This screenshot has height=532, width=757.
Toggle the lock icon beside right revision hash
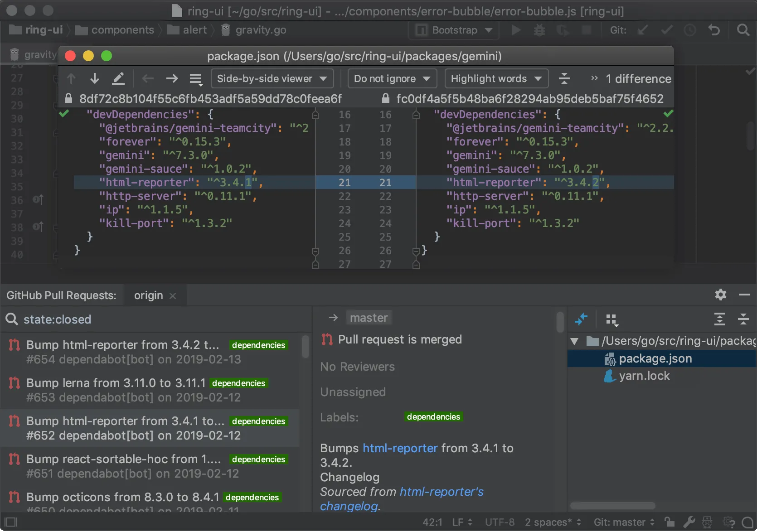click(385, 98)
